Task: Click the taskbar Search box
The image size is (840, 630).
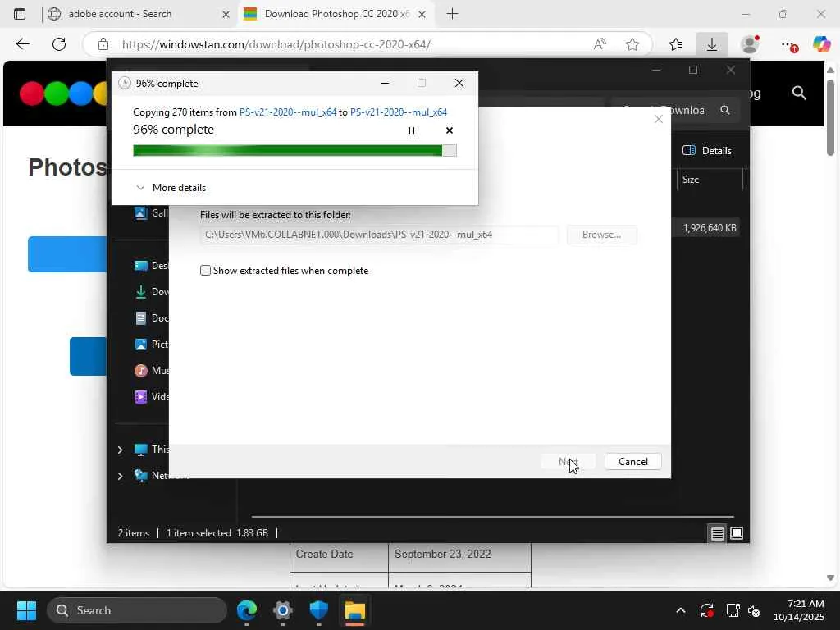Action: [137, 610]
